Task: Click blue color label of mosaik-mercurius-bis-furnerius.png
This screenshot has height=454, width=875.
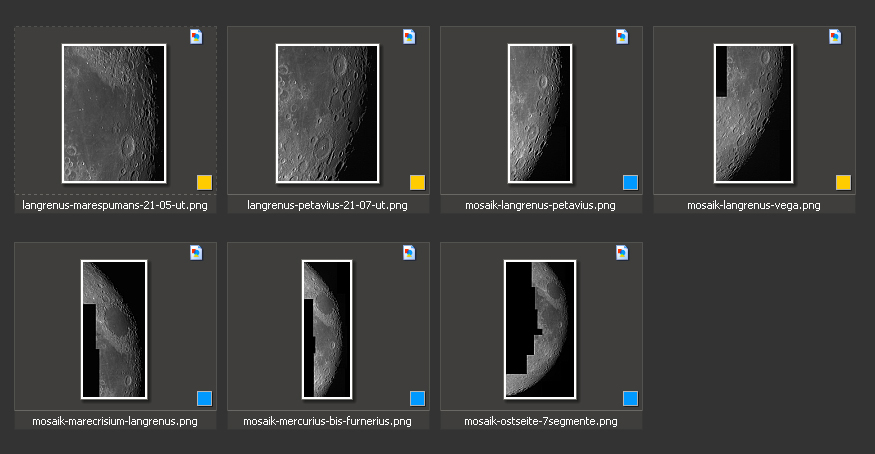Action: 417,398
